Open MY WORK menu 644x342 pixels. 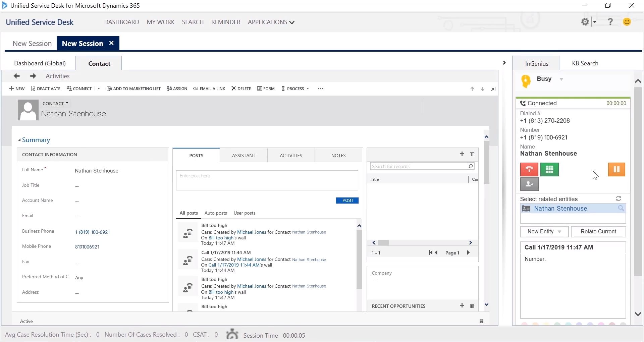tap(161, 22)
